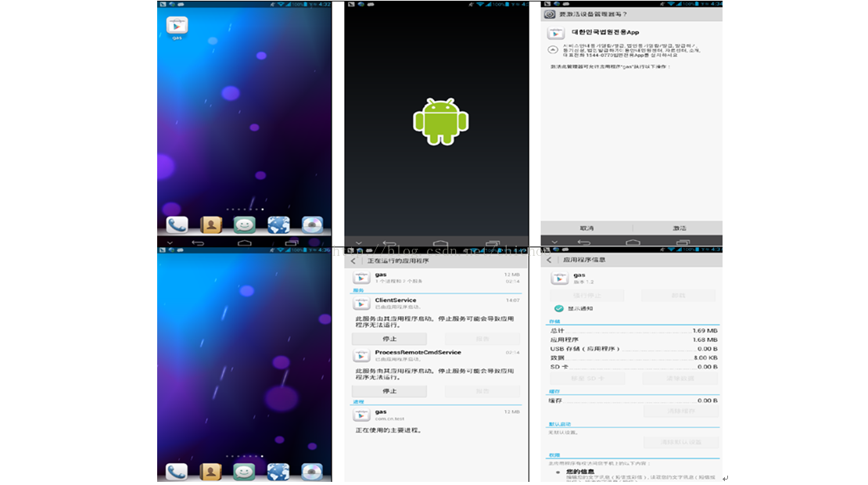Tap the ProcessRemoteCmdService icon
This screenshot has height=485, width=868.
361,355
